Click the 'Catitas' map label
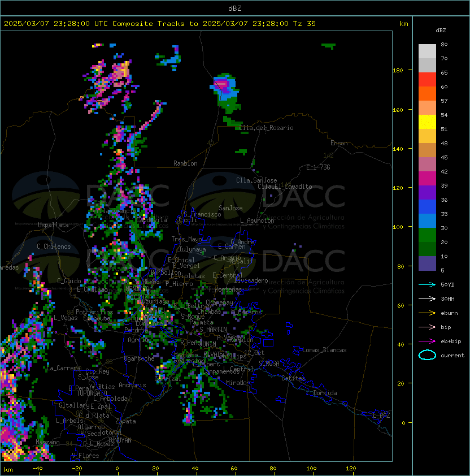This screenshot has width=470, height=476. (x=293, y=379)
